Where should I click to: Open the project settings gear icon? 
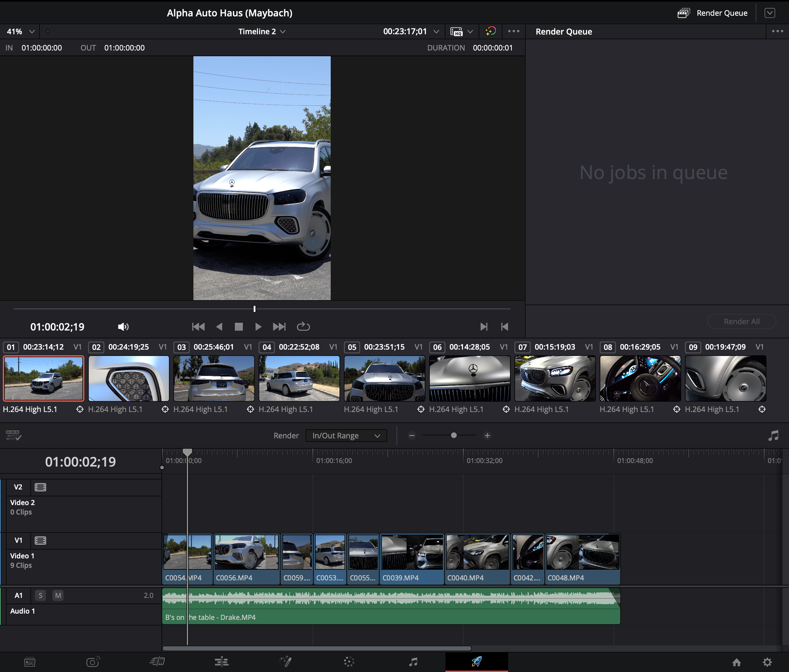[767, 663]
